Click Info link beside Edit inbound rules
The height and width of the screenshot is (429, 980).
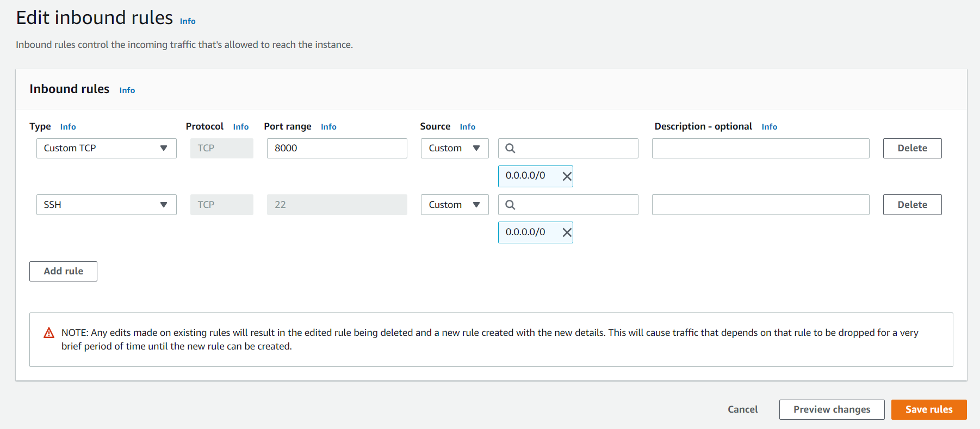pyautogui.click(x=188, y=21)
